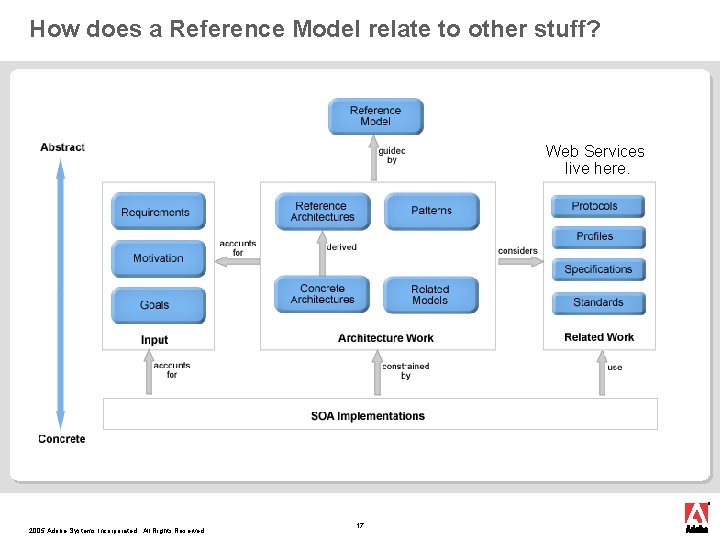Click the 'Concrete' label
This screenshot has height=540, width=720.
[x=62, y=439]
